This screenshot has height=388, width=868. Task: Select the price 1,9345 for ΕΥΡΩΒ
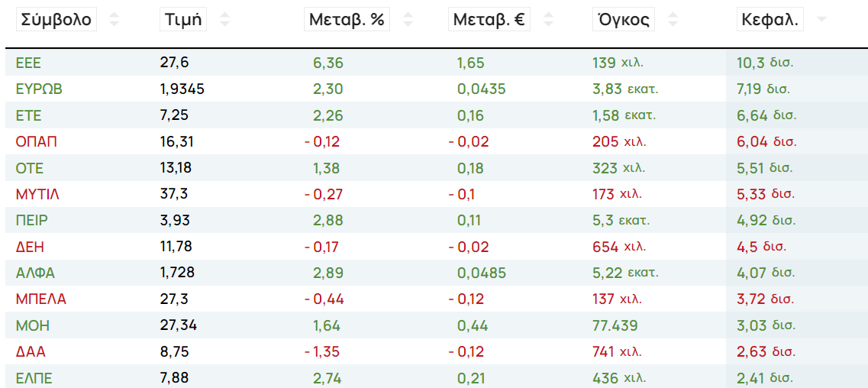182,89
